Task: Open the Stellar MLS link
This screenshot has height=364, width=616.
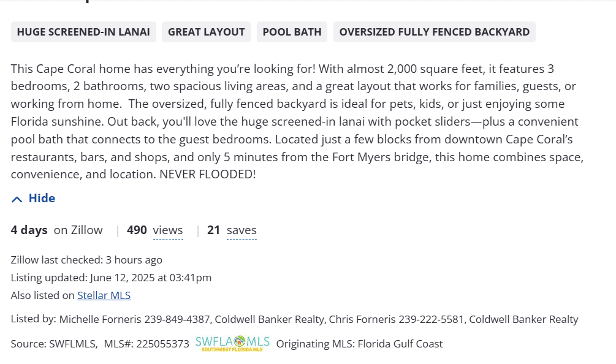Action: click(104, 295)
